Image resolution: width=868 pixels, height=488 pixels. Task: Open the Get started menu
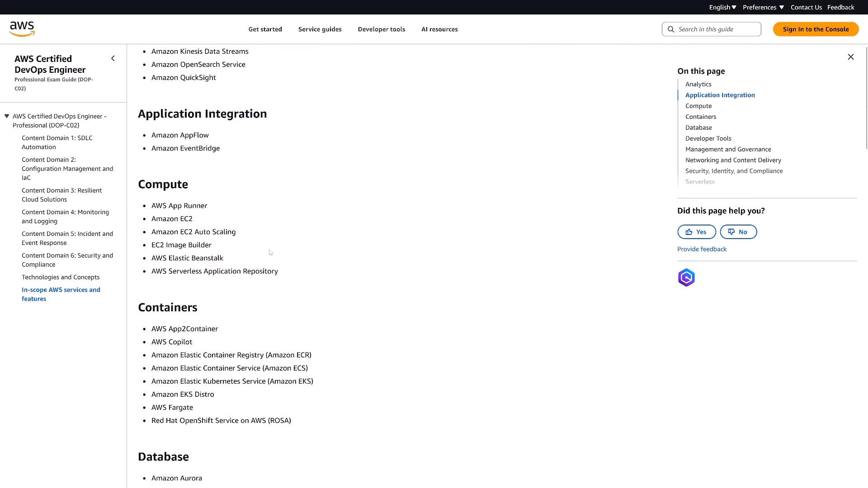point(265,29)
